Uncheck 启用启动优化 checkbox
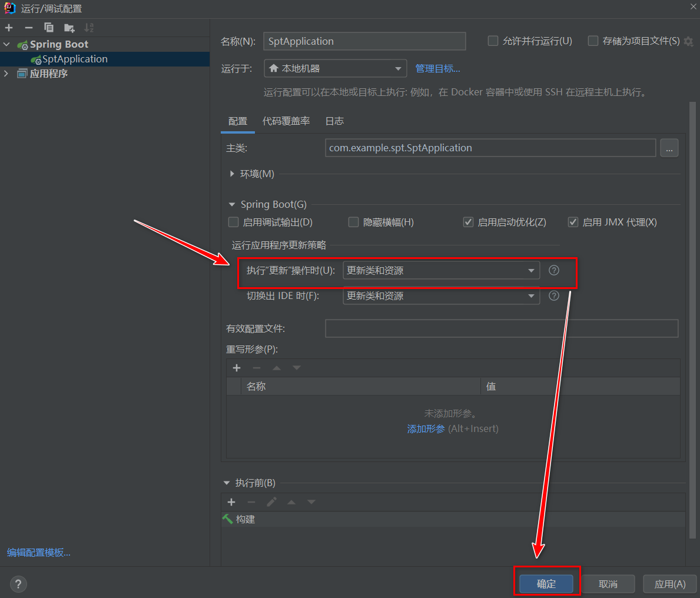The width and height of the screenshot is (700, 598). [x=468, y=222]
